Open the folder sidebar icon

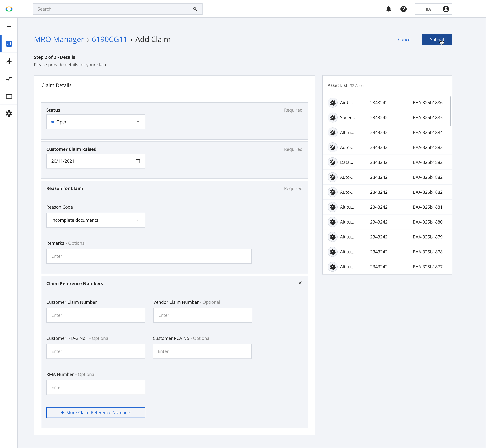[9, 96]
